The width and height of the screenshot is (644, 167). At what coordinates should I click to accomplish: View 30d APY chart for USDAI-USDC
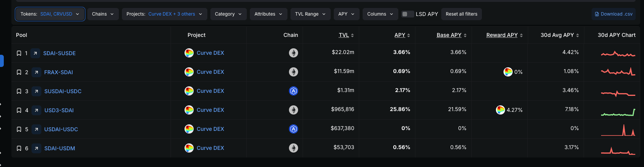[618, 130]
